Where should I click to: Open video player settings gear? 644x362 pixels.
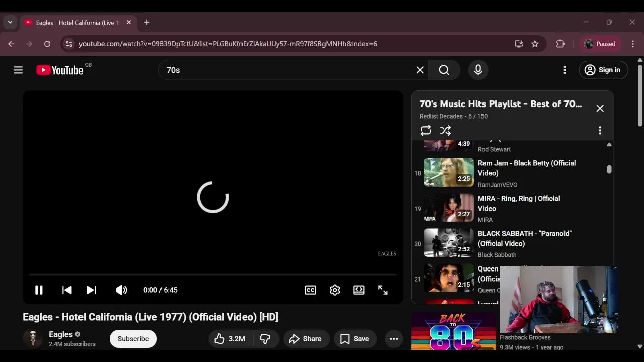(x=335, y=290)
